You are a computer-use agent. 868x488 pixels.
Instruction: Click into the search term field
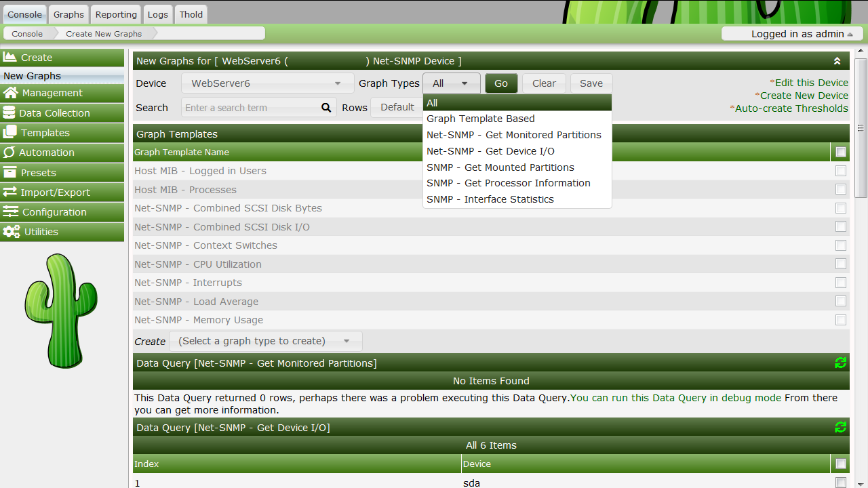click(250, 108)
